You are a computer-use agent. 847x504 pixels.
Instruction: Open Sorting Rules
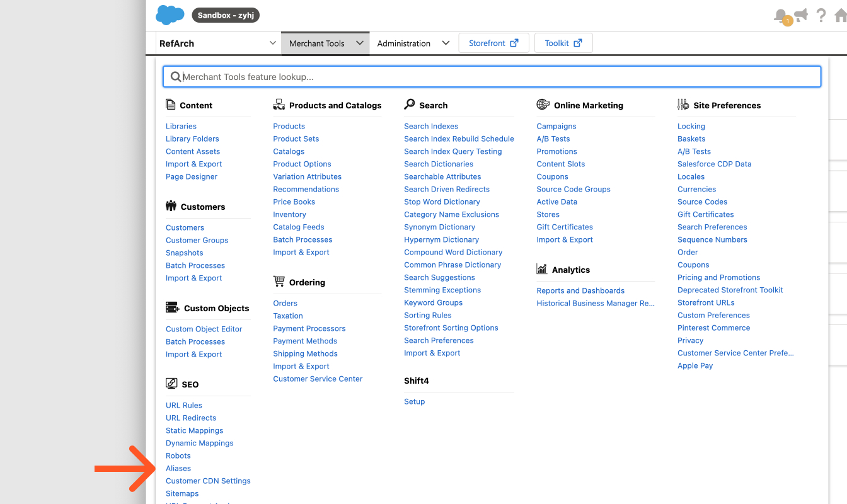coord(428,315)
